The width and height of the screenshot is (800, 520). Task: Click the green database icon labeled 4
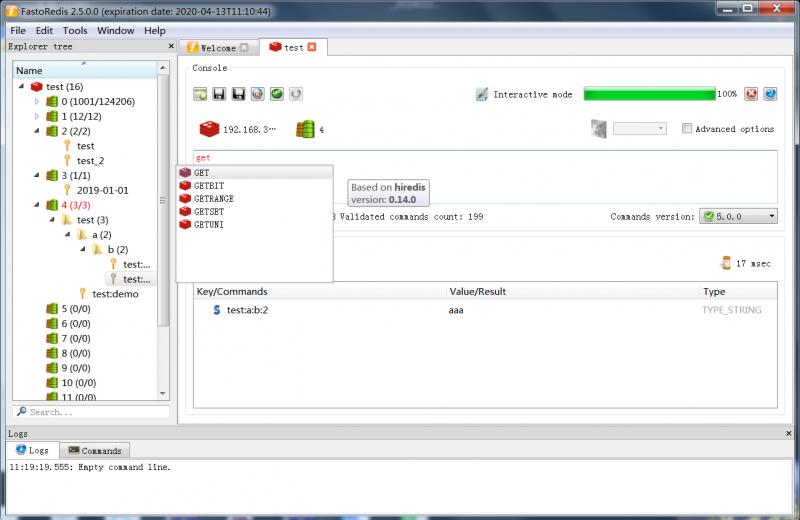coord(305,129)
